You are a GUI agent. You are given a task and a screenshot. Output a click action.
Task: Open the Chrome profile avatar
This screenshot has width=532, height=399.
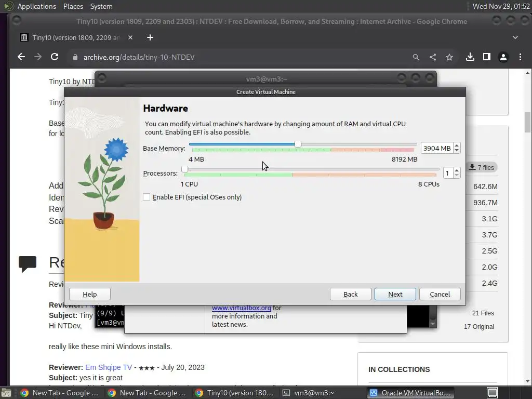[503, 57]
